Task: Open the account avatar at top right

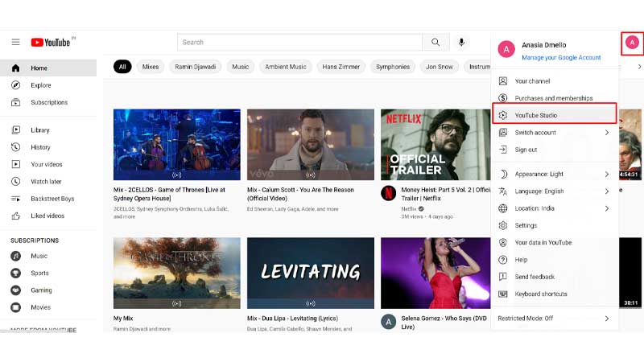Action: coord(632,43)
